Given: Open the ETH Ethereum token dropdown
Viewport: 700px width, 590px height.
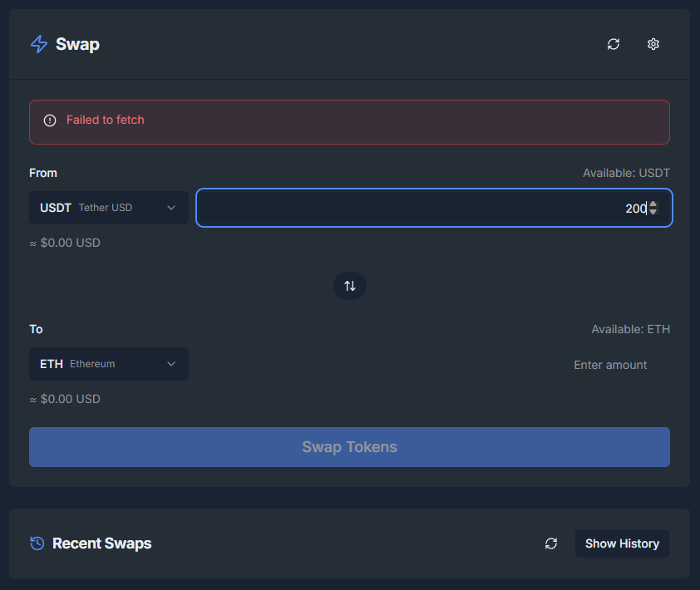Looking at the screenshot, I should pos(109,364).
